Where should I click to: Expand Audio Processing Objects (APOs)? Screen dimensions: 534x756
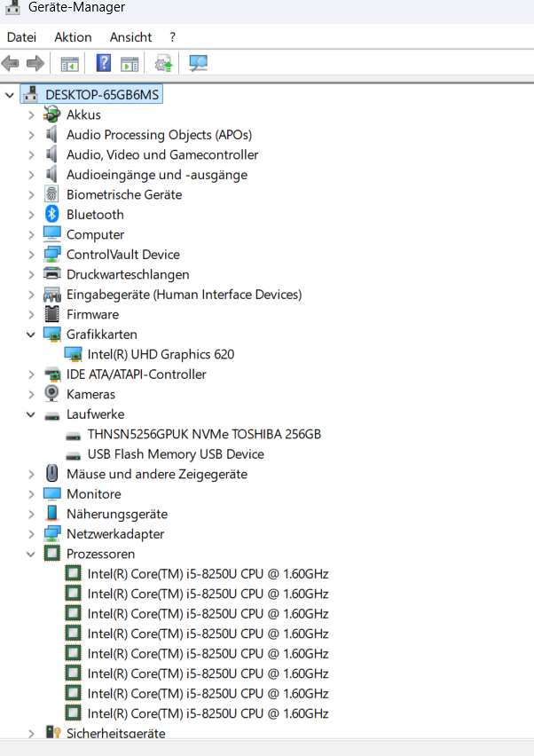coord(31,135)
